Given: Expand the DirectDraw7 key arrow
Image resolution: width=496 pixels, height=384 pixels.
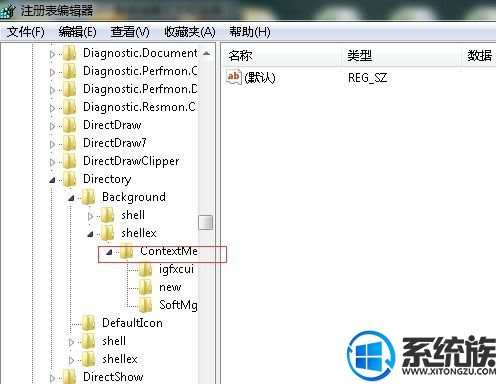Looking at the screenshot, I should (52, 144).
